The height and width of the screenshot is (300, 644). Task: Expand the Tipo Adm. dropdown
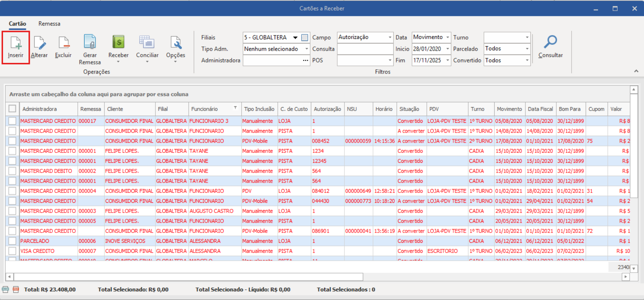pos(306,49)
